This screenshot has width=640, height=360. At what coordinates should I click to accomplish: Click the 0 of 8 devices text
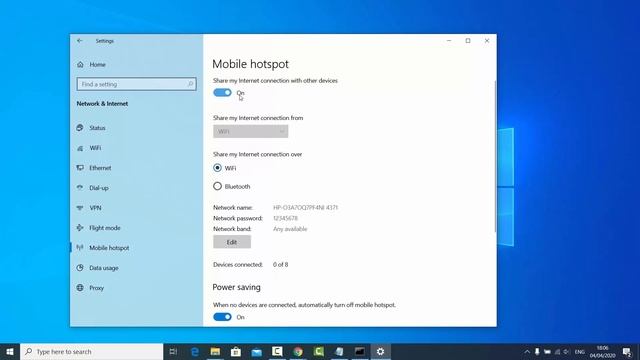tap(280, 264)
